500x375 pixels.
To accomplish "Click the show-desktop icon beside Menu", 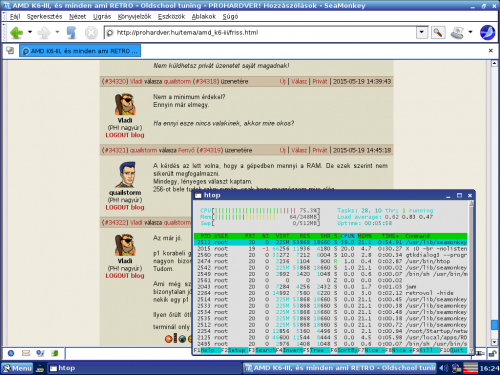I will click(x=40, y=368).
